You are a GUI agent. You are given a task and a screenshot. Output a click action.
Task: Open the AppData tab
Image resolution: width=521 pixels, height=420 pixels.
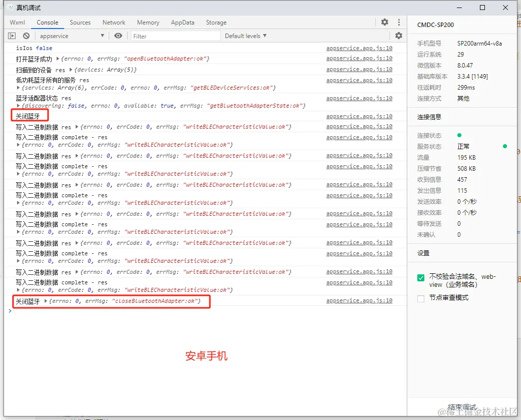[x=182, y=22]
